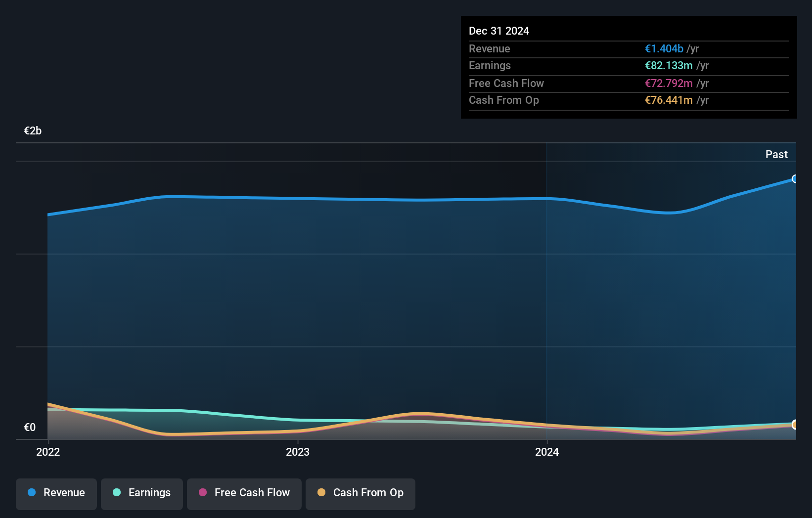This screenshot has width=812, height=518.
Task: Click the Free Cash Flow tooltip label
Action: (506, 83)
